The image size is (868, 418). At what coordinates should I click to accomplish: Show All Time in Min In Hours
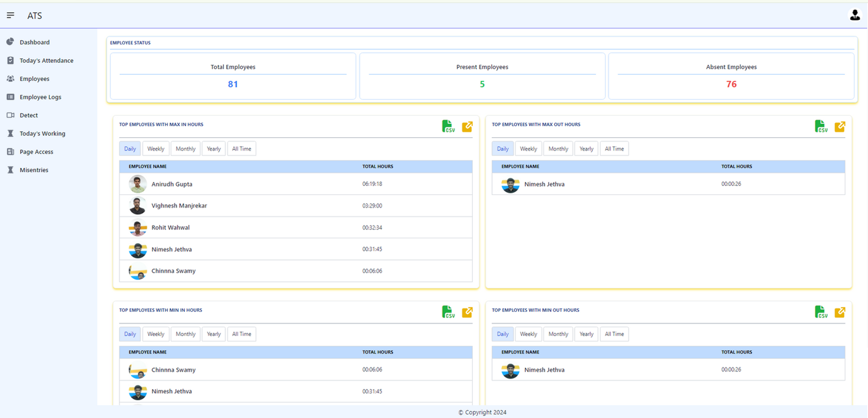click(x=241, y=334)
